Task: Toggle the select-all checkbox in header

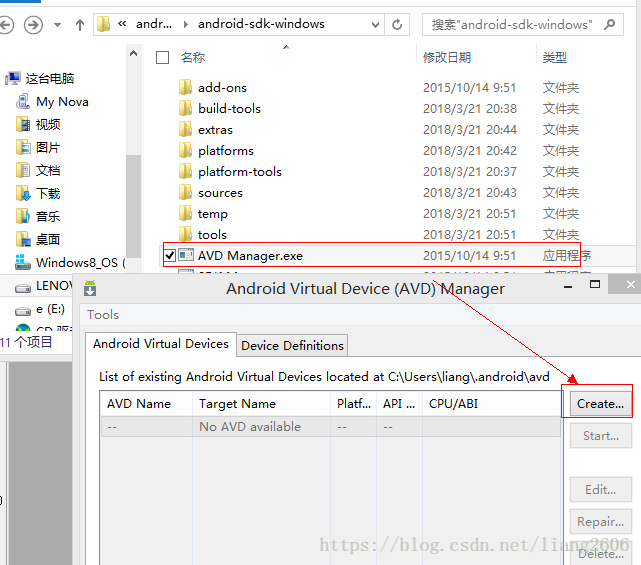Action: (x=162, y=58)
